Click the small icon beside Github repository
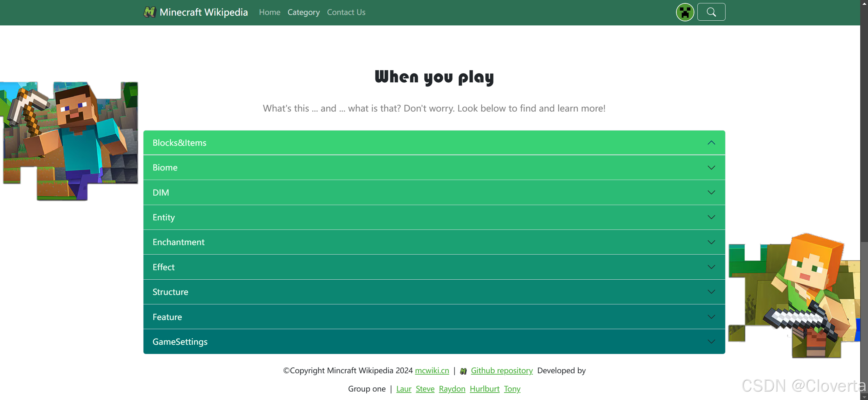The height and width of the screenshot is (400, 868). (x=463, y=371)
